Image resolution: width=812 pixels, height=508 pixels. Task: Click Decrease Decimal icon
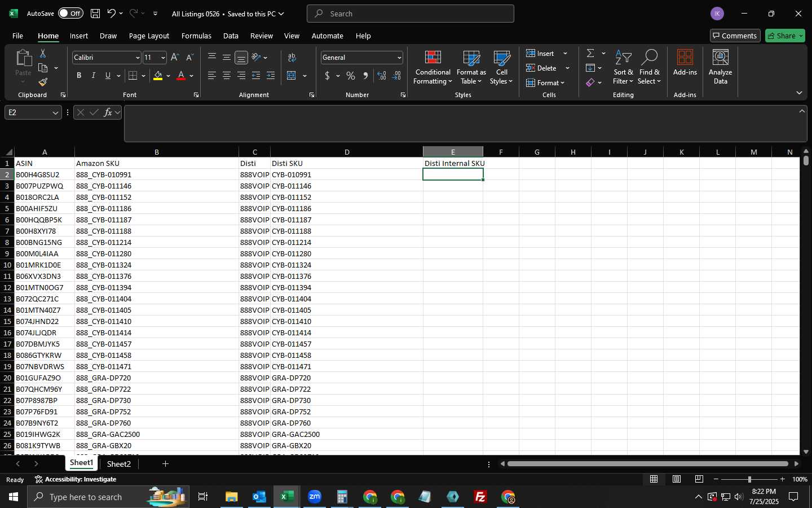click(396, 76)
